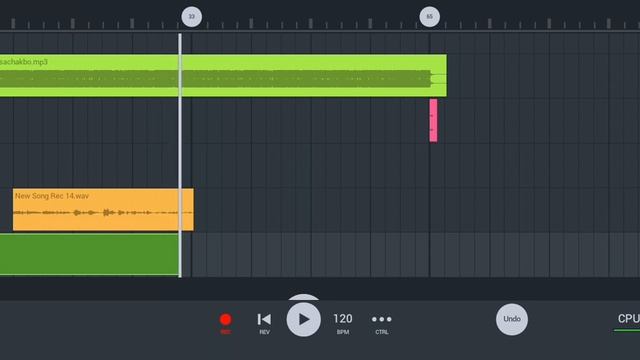Select the small pink clip

point(433,120)
